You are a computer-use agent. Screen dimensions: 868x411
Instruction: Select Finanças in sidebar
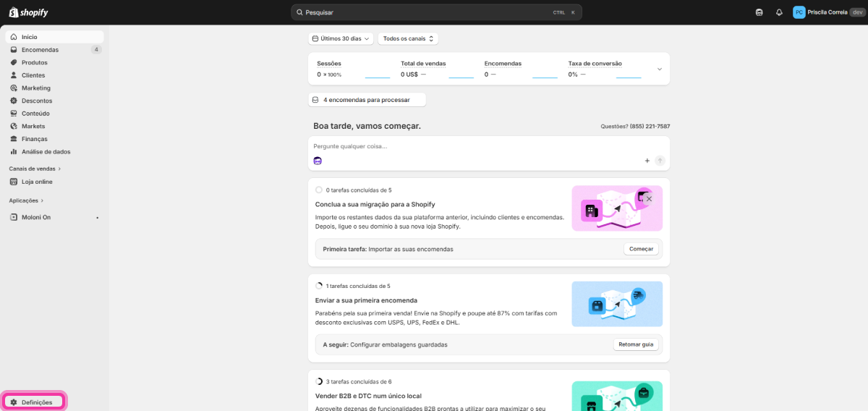(54, 139)
